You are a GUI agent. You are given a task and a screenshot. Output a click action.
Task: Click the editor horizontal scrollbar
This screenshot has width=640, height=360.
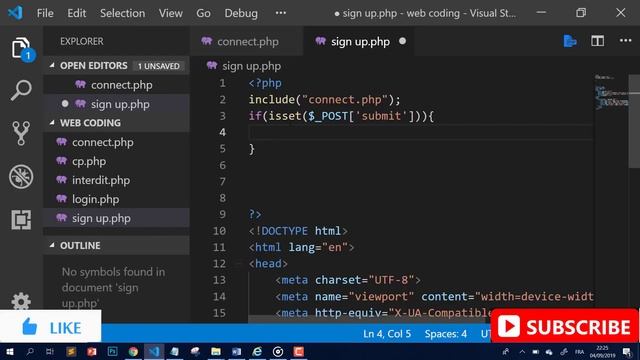tap(367, 319)
